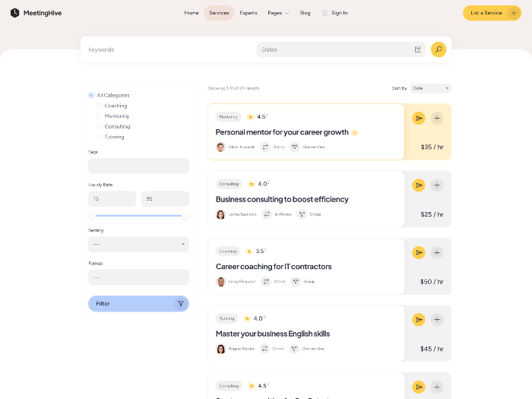532x399 pixels.
Task: Click the Keywords search input field
Action: (167, 49)
